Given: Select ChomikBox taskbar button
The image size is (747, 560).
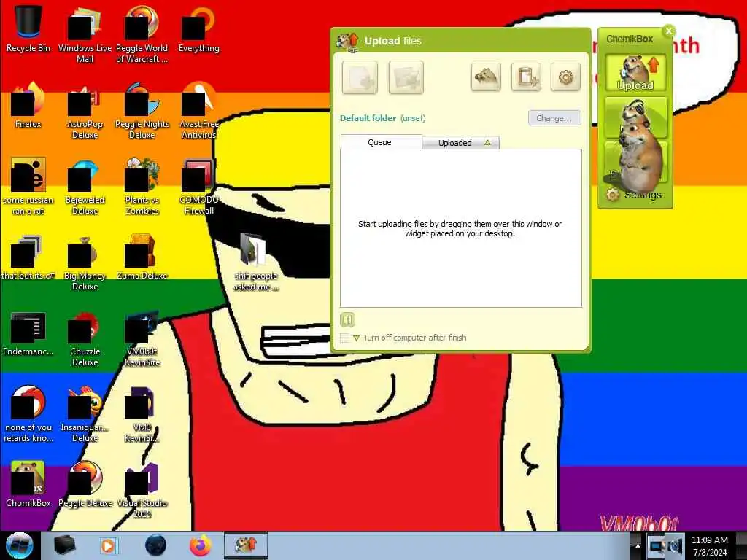Looking at the screenshot, I should point(246,545).
